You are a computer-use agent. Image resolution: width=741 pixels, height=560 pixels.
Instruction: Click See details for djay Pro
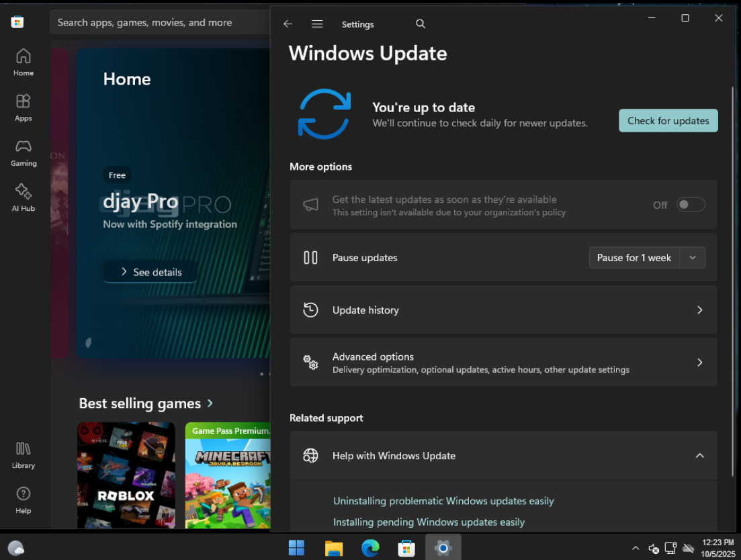150,272
